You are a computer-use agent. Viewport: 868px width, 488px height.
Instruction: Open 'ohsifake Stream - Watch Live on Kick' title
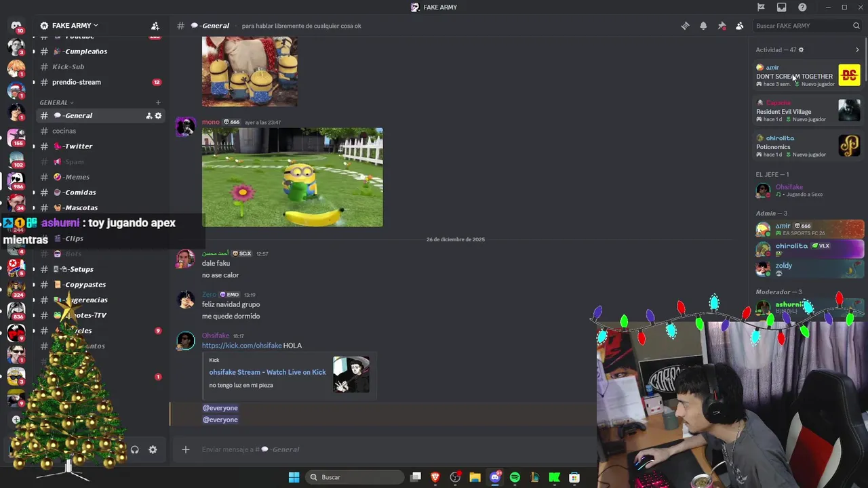coord(267,372)
